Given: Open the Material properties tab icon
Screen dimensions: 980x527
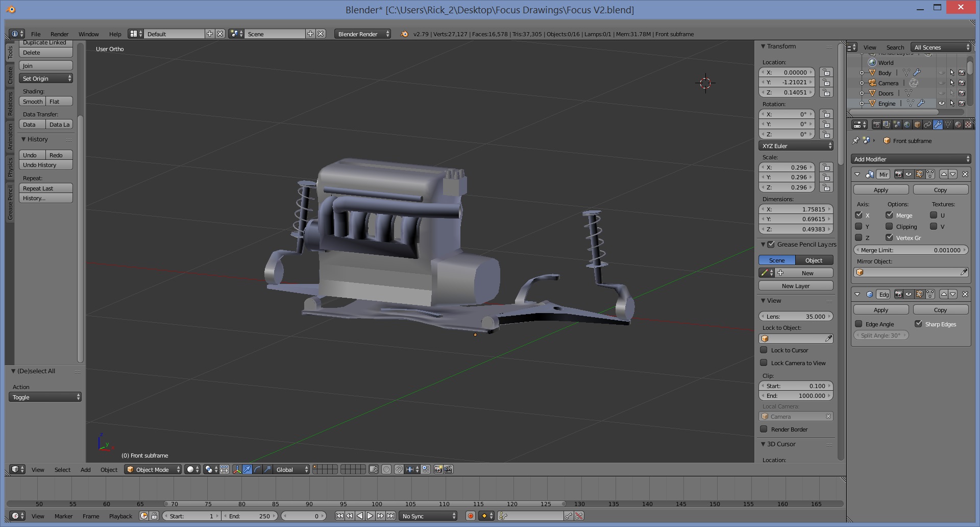Looking at the screenshot, I should 958,125.
